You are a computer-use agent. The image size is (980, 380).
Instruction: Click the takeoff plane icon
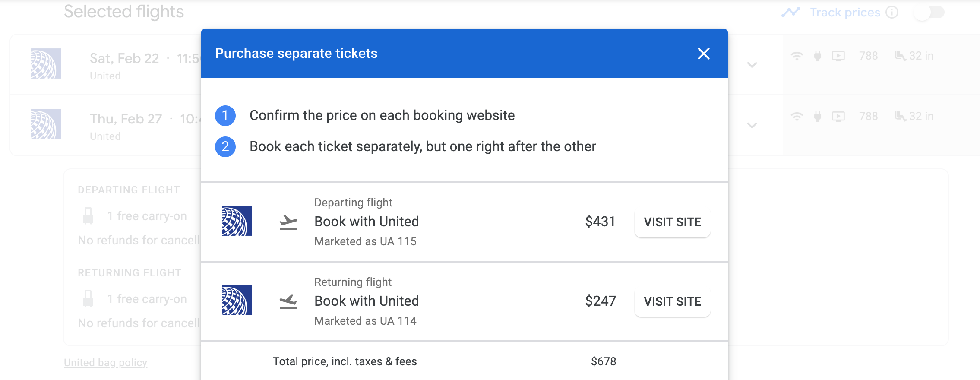coord(288,222)
